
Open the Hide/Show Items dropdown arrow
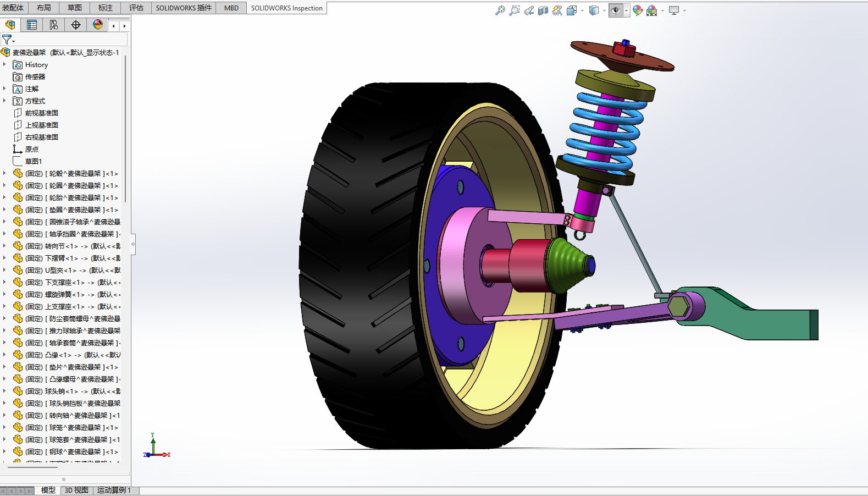(626, 10)
